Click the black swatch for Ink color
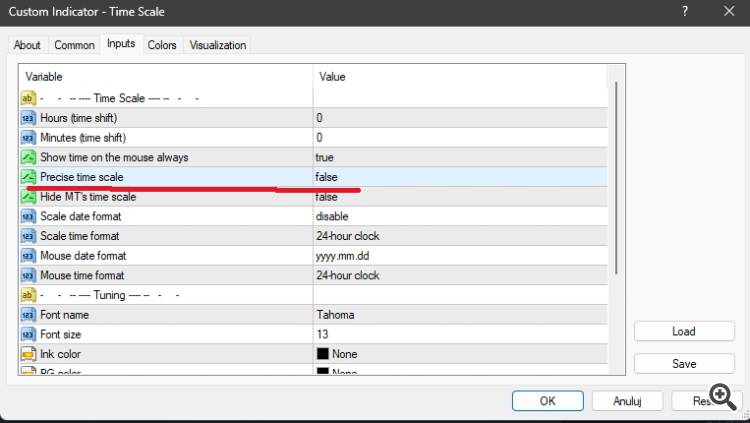 click(323, 354)
